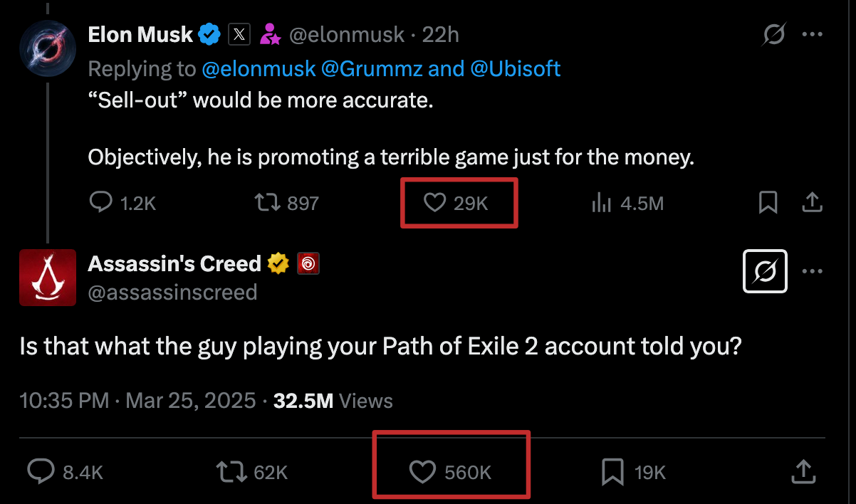Share Elon Musk's reply
This screenshot has height=504, width=856.
812,204
